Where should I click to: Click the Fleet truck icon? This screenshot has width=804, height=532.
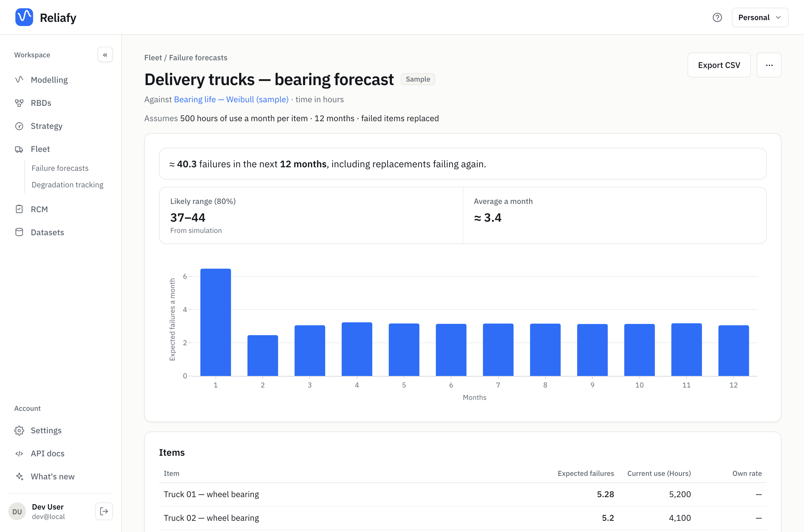19,149
